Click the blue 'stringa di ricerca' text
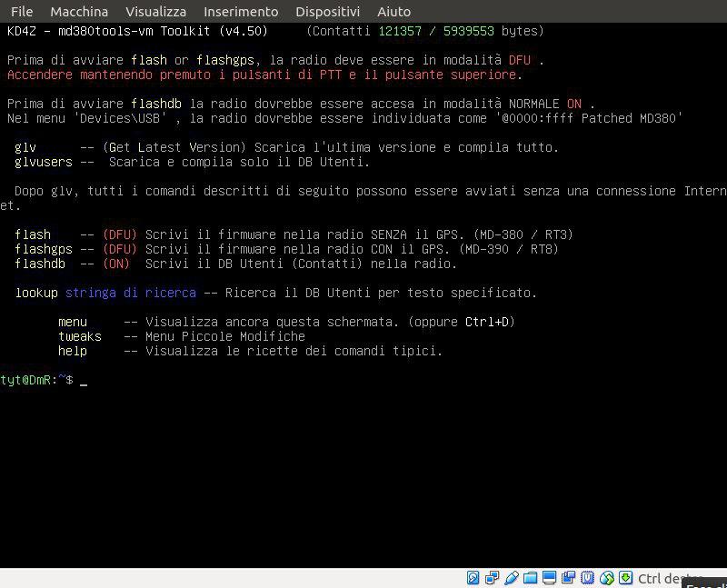727x588 pixels. click(131, 293)
